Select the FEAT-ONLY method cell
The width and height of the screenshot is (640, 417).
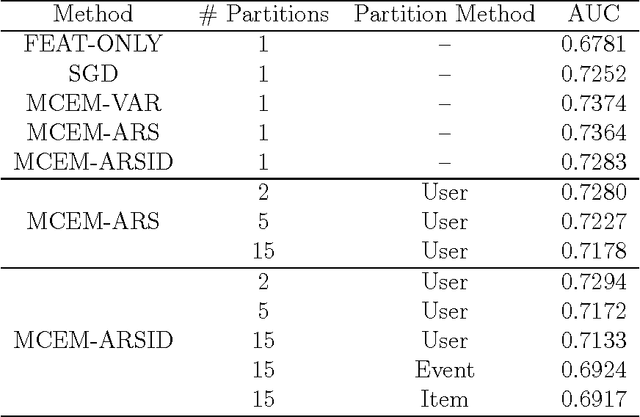[x=85, y=44]
